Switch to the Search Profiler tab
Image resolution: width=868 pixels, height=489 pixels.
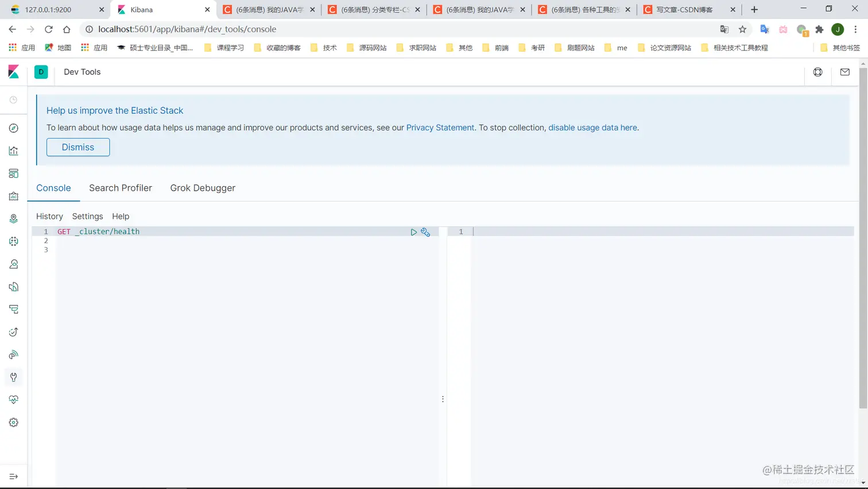point(121,188)
